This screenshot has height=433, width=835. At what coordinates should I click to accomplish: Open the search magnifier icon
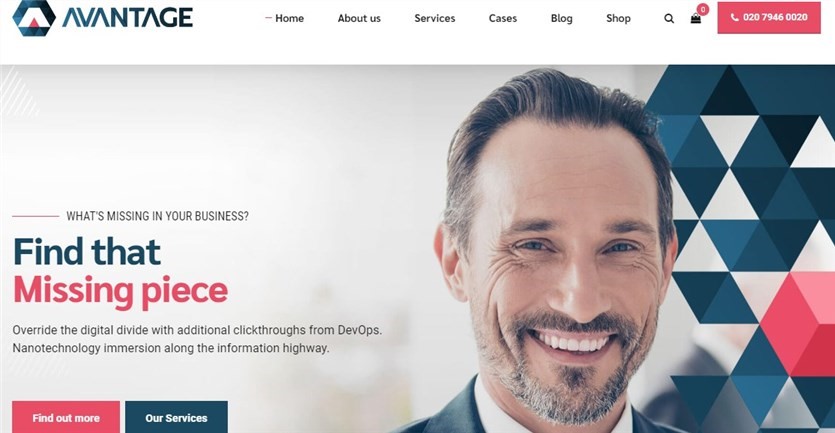point(669,19)
